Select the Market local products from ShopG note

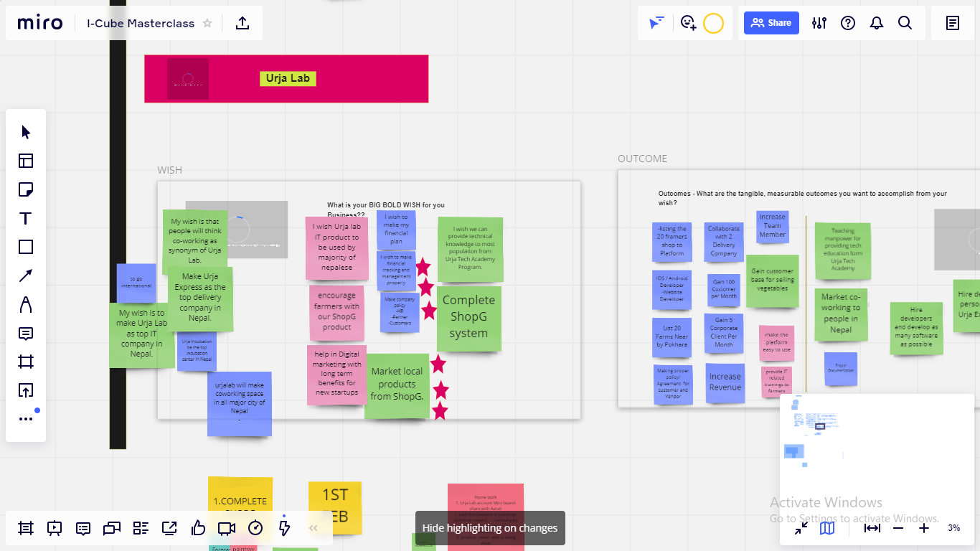coord(397,385)
